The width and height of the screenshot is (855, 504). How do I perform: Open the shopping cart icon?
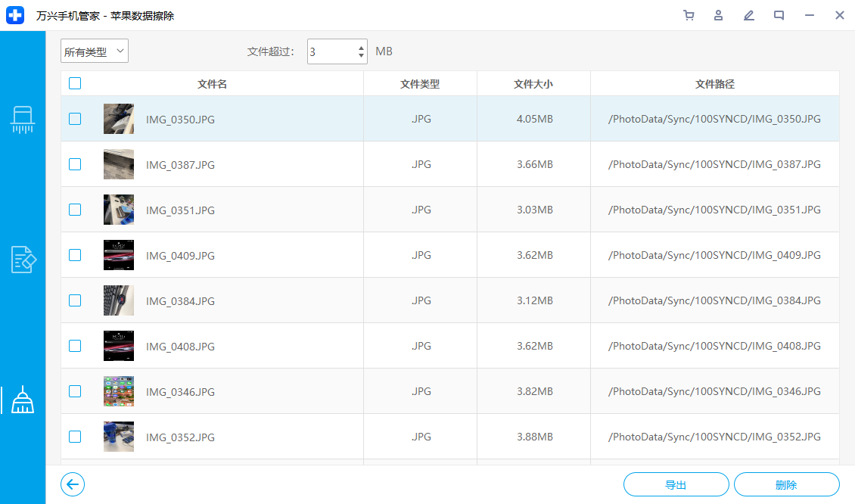click(689, 15)
